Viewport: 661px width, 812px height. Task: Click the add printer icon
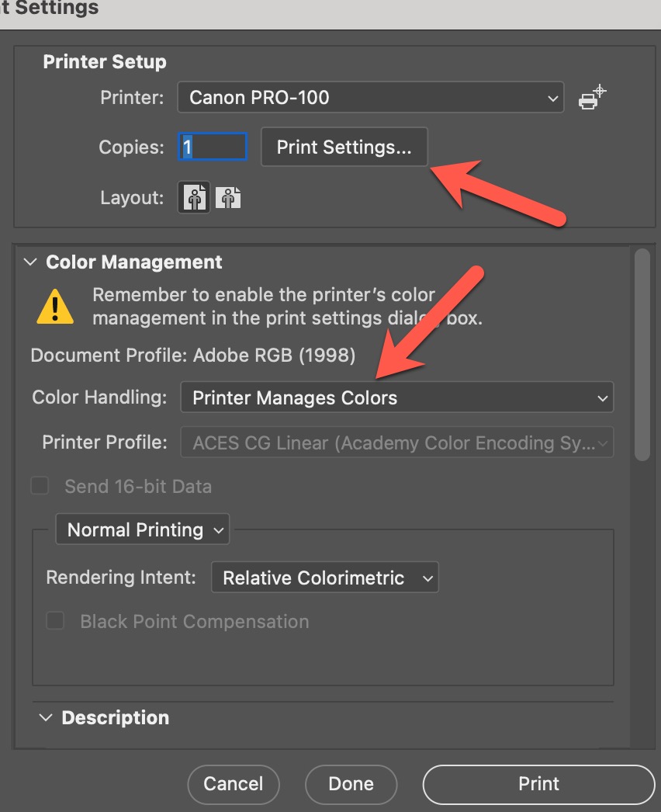click(591, 98)
